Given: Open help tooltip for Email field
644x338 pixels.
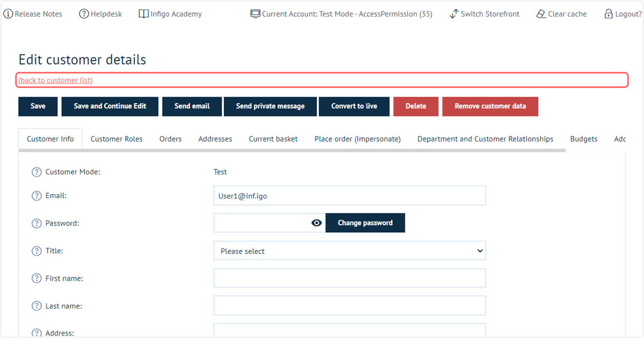Looking at the screenshot, I should pyautogui.click(x=36, y=196).
